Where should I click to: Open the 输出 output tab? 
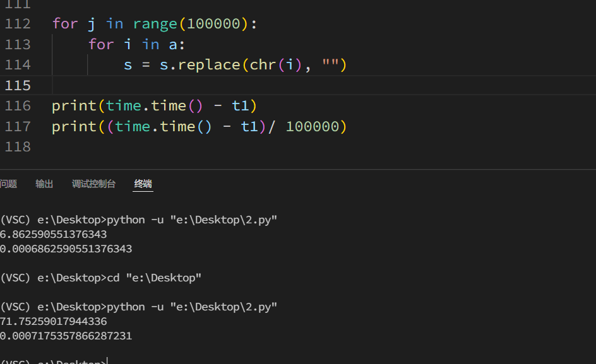[x=44, y=184]
